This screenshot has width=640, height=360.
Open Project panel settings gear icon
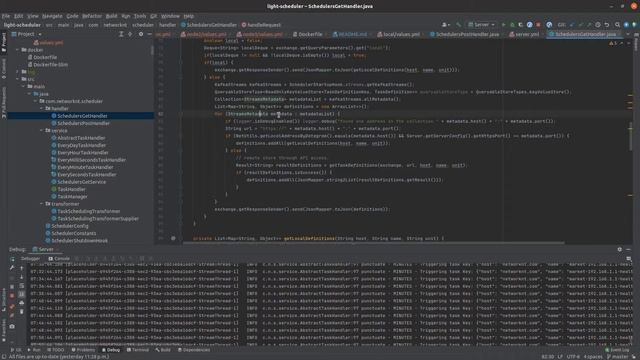[141, 34]
